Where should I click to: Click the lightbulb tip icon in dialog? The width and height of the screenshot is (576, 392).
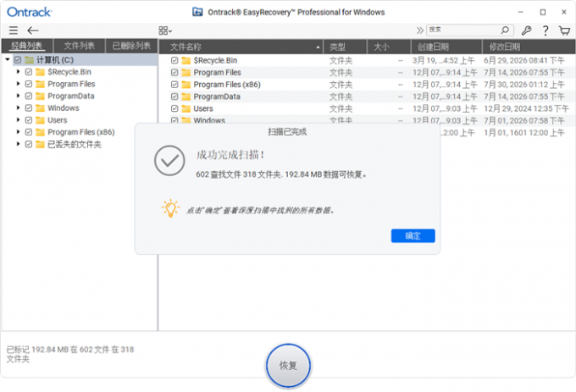pos(170,208)
